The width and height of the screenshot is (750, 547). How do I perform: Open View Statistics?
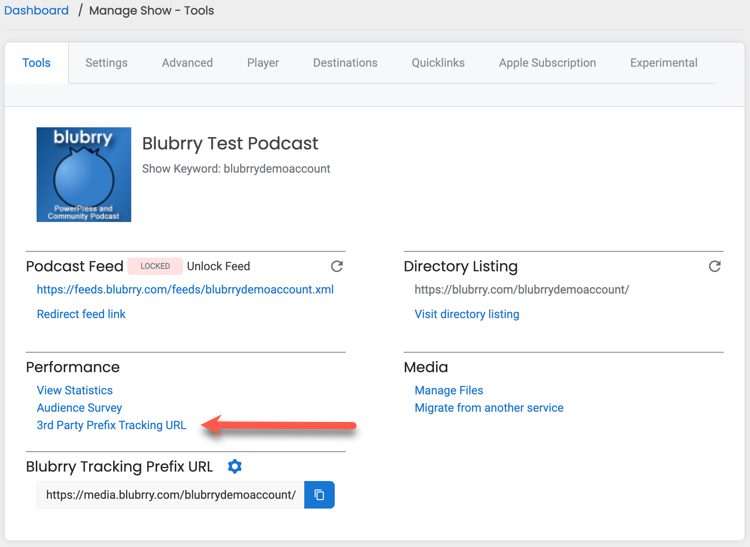[x=75, y=390]
